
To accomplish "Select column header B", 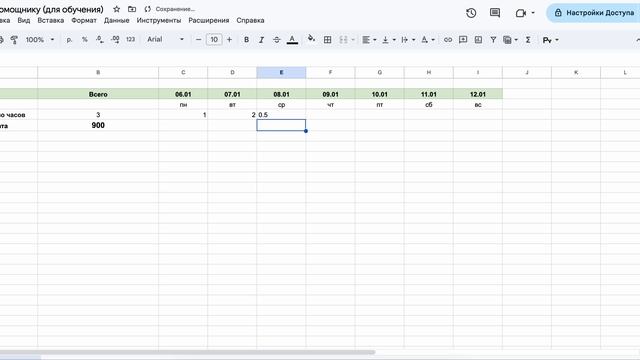I will coord(98,72).
